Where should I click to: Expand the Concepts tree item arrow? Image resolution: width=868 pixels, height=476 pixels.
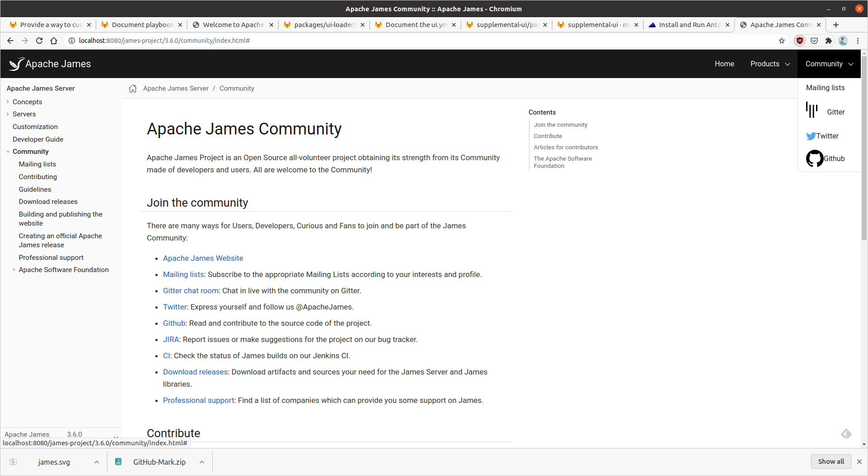tap(8, 102)
